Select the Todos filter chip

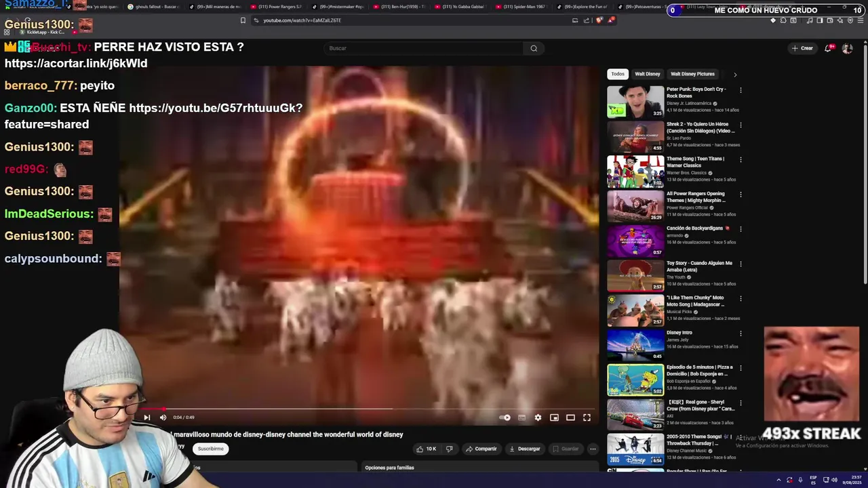tap(618, 74)
